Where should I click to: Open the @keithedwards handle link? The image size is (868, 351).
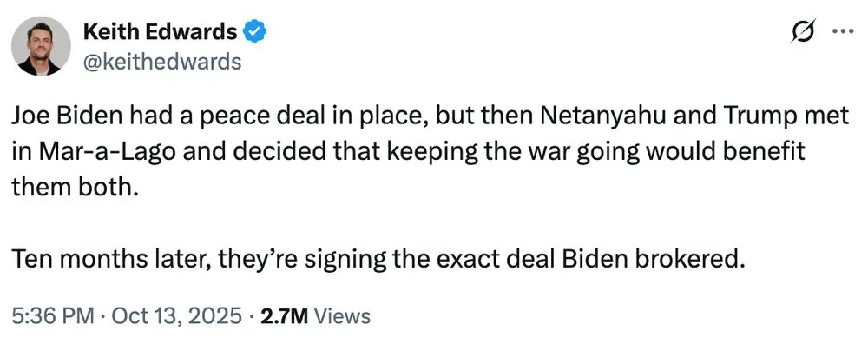[162, 62]
